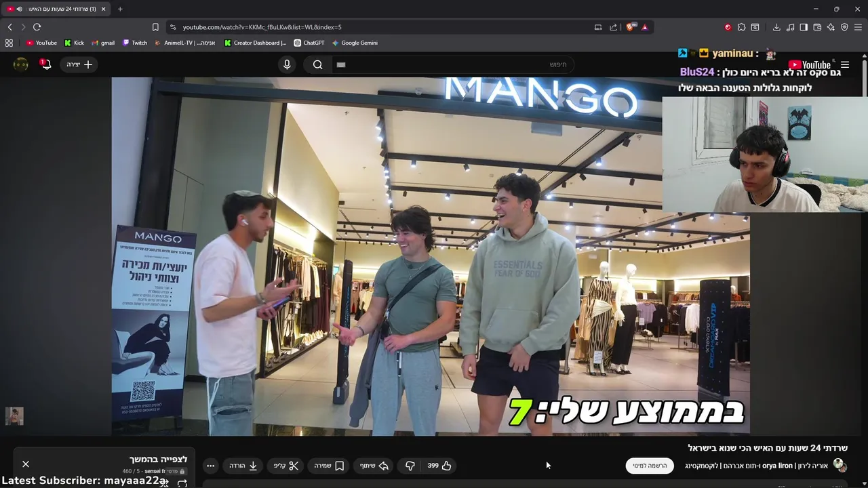Viewport: 868px width, 488px height.
Task: Click the YouTube search magnifier button
Action: pyautogui.click(x=317, y=64)
